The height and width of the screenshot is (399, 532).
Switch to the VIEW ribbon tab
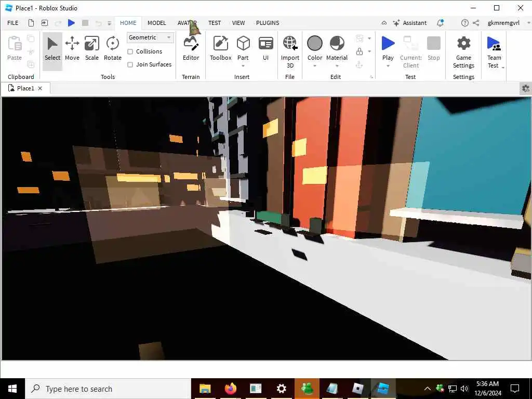(238, 23)
